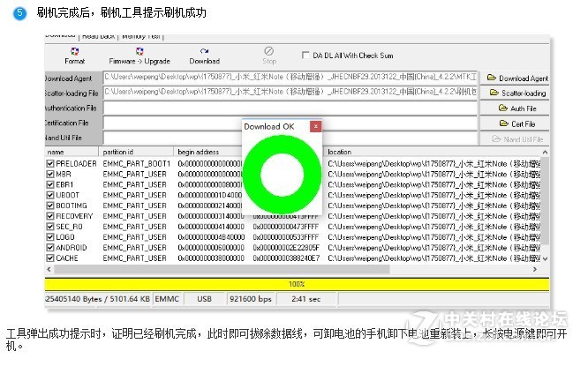
Task: Click the Stop toolbar icon
Action: click(x=269, y=56)
